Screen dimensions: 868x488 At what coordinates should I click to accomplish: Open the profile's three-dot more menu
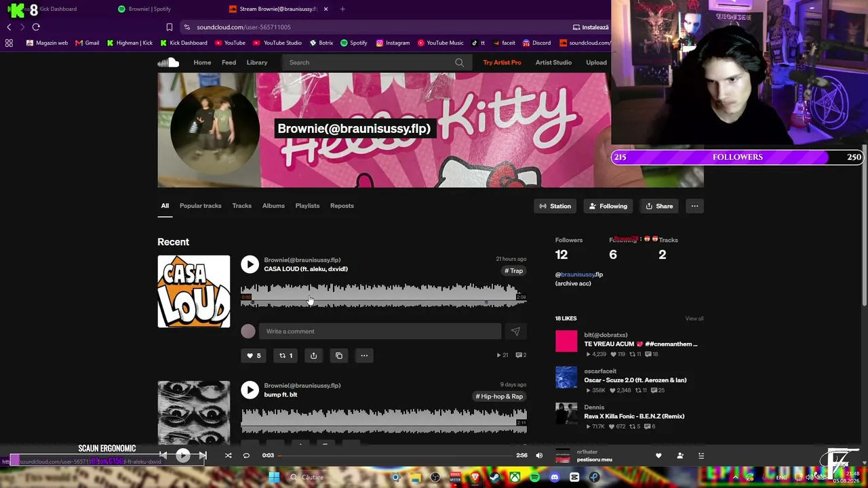click(x=694, y=206)
